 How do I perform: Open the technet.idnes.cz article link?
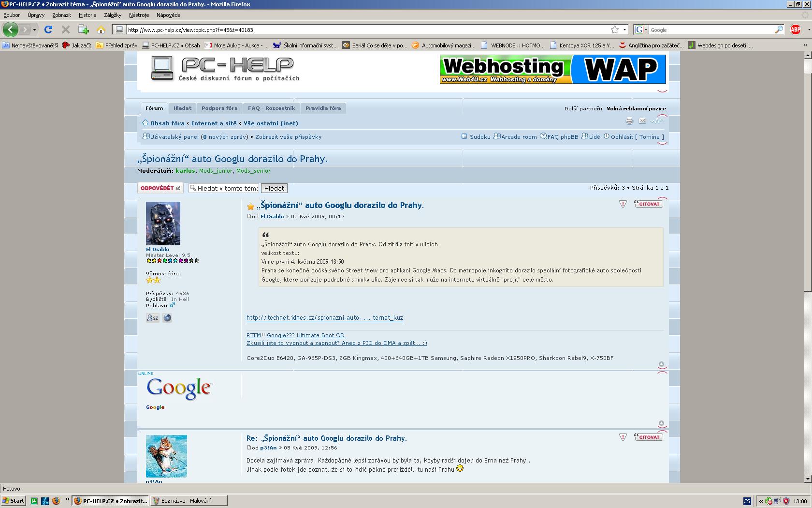click(x=325, y=318)
